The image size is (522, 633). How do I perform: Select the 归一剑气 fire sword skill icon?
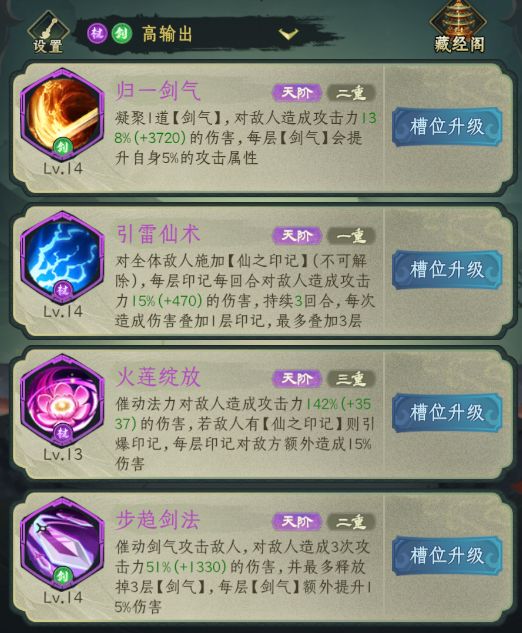pyautogui.click(x=62, y=115)
